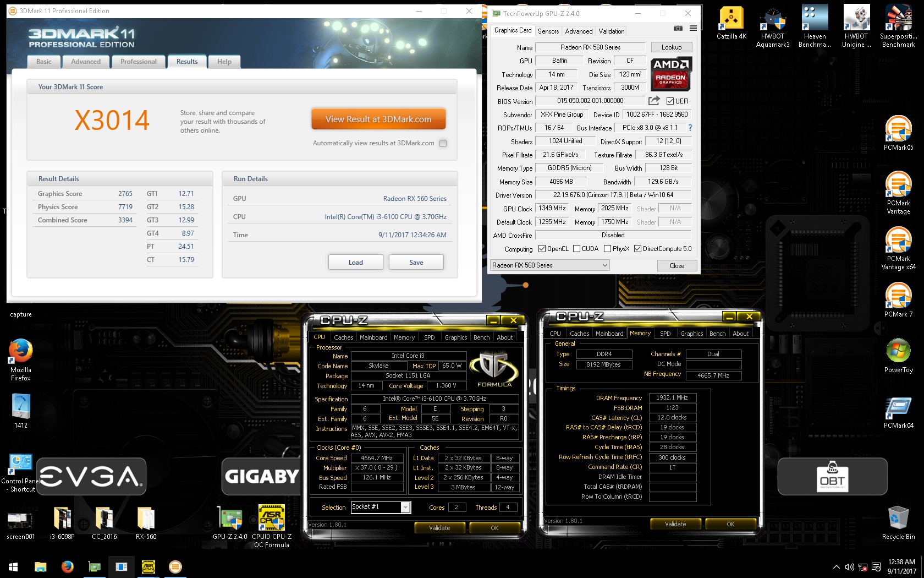The image size is (924, 578).
Task: Launch Heaven Benchmark desktop icon
Action: (815, 27)
